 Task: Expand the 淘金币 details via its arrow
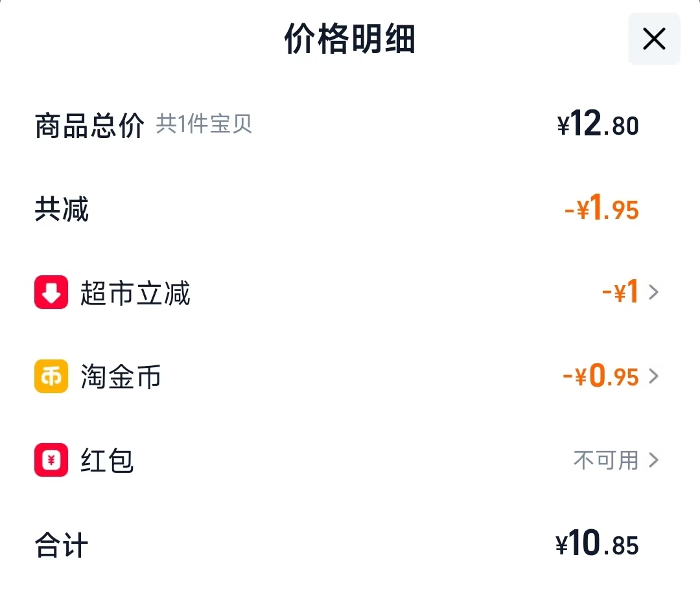[655, 376]
